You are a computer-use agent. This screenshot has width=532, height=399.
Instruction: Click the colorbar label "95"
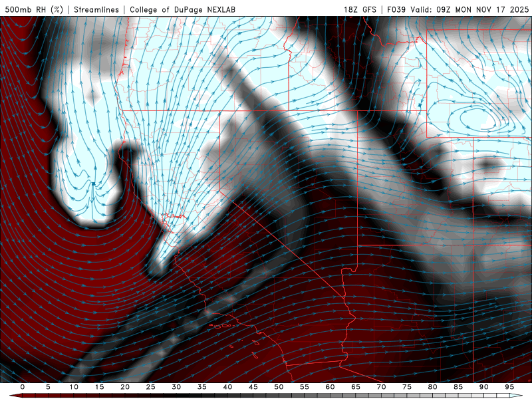[x=509, y=387]
